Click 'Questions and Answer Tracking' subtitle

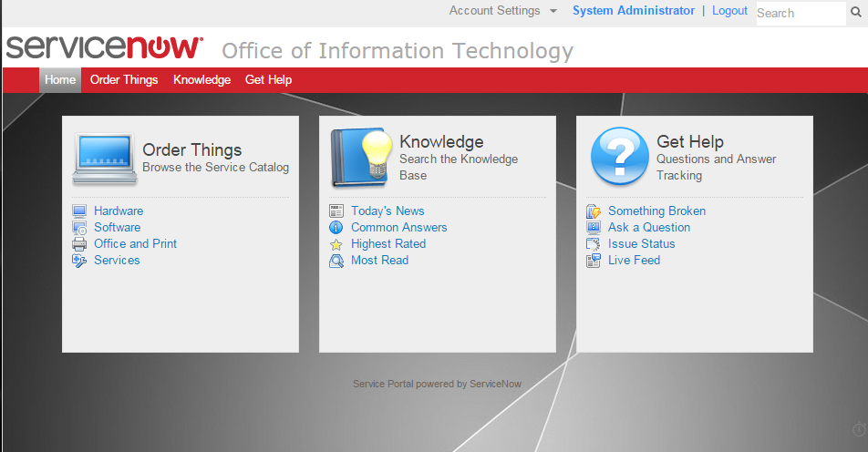(x=717, y=167)
